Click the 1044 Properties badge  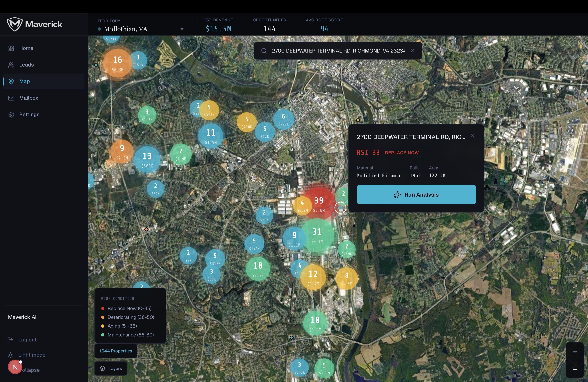116,351
